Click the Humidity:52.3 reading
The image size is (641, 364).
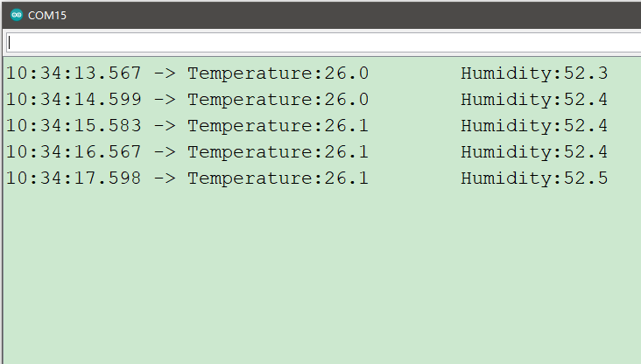click(x=534, y=73)
